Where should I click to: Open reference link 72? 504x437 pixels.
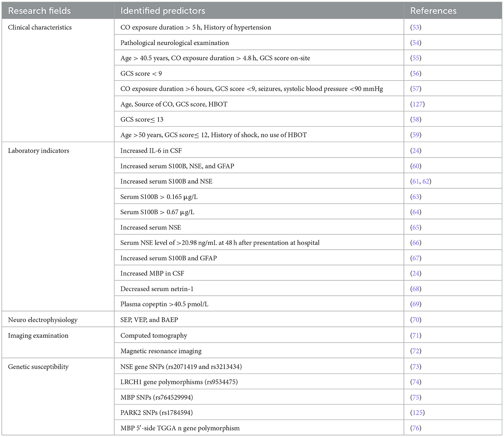tap(416, 351)
